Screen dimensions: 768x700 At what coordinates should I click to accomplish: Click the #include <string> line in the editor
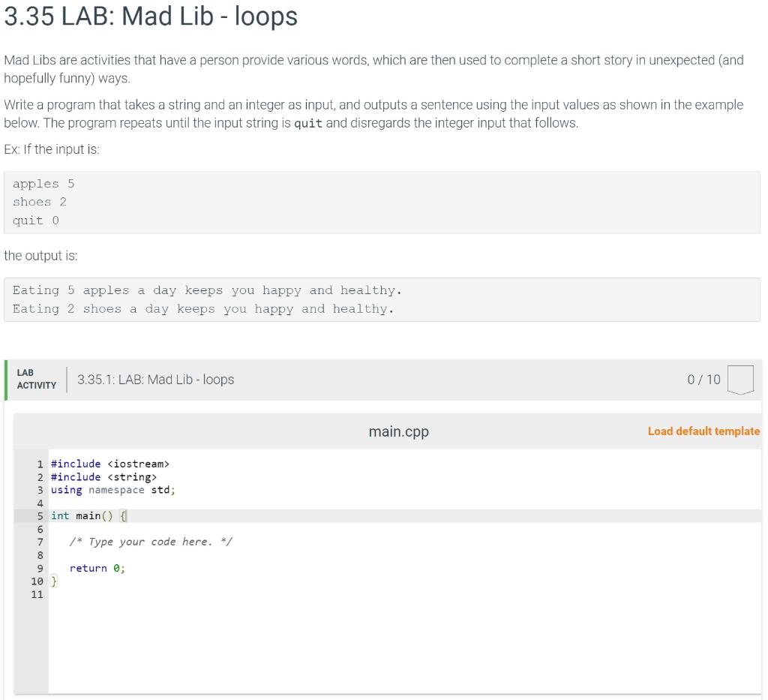103,476
